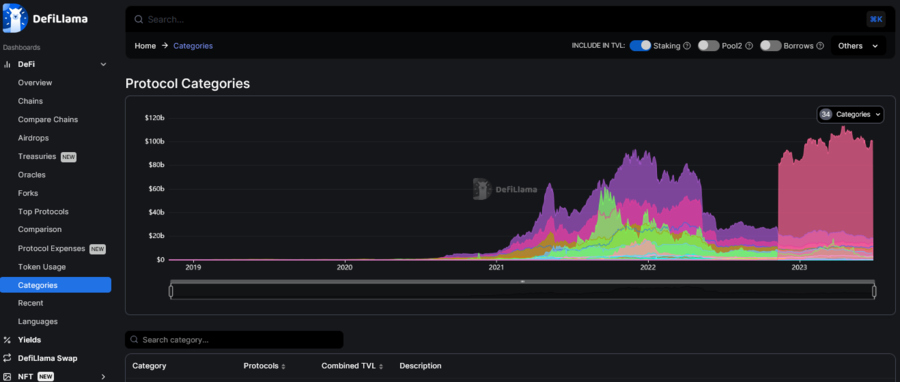Click the Description column header

click(421, 366)
